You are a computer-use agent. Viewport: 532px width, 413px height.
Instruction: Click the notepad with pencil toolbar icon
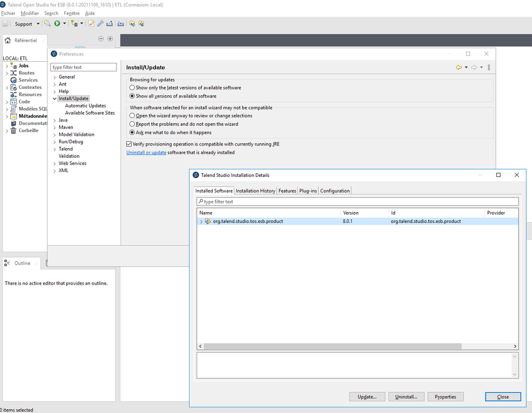[x=91, y=23]
